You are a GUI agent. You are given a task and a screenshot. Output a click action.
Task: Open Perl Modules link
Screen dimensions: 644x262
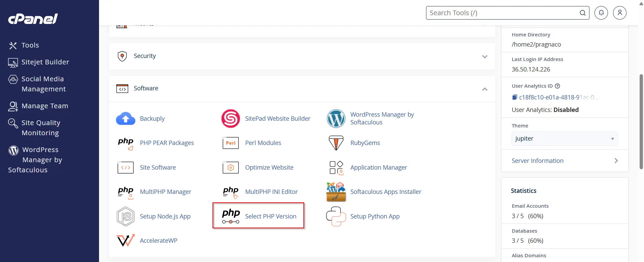click(263, 143)
